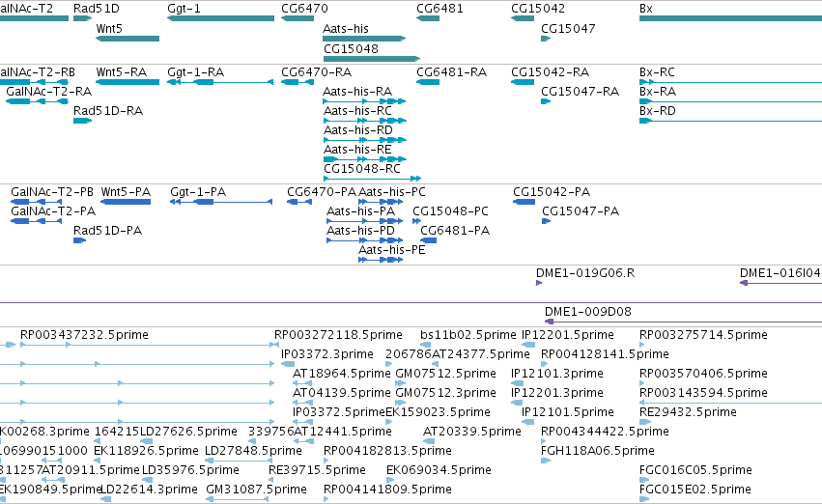Select the GalNAc-T2-PA protein label
Image resolution: width=822 pixels, height=504 pixels.
[x=53, y=211]
